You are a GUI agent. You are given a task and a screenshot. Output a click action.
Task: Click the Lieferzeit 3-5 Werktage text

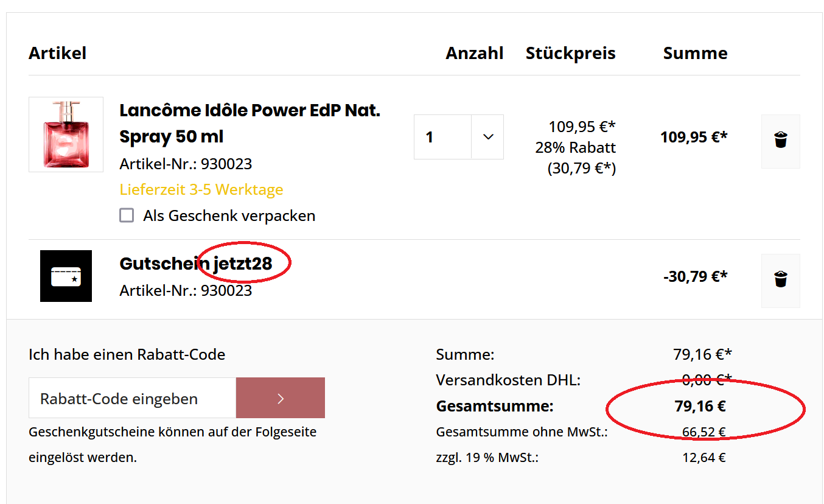click(x=201, y=189)
